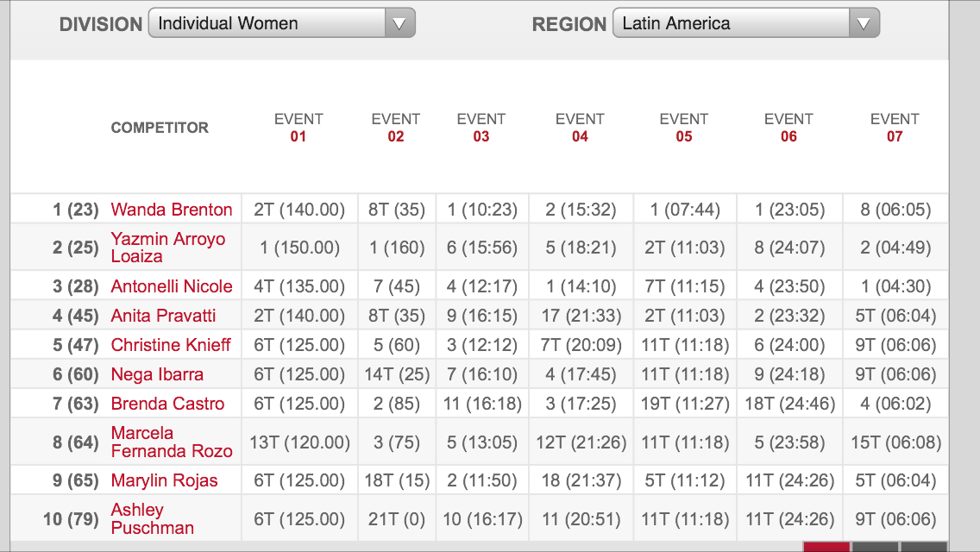Sort by the Event 01 column header
The width and height of the screenshot is (980, 552).
[x=298, y=128]
